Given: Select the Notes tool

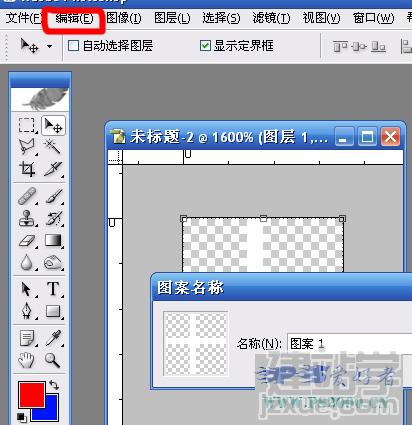Looking at the screenshot, I should (27, 338).
